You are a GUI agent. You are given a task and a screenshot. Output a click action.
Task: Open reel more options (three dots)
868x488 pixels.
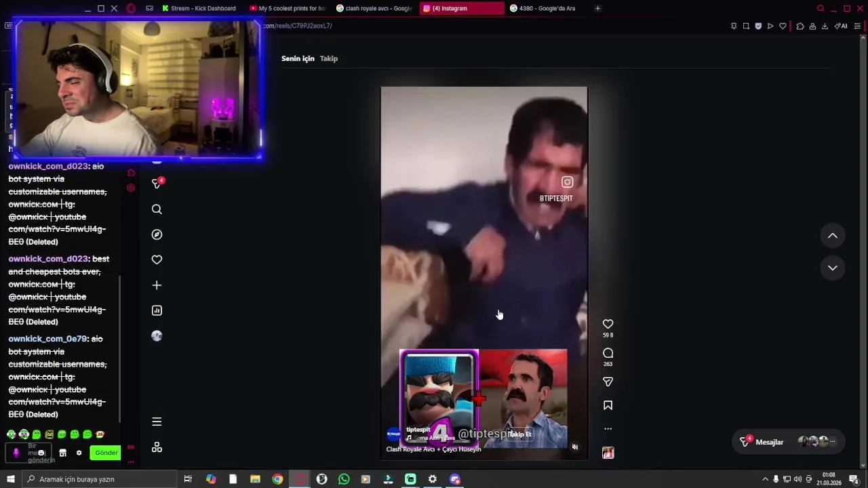click(x=608, y=428)
